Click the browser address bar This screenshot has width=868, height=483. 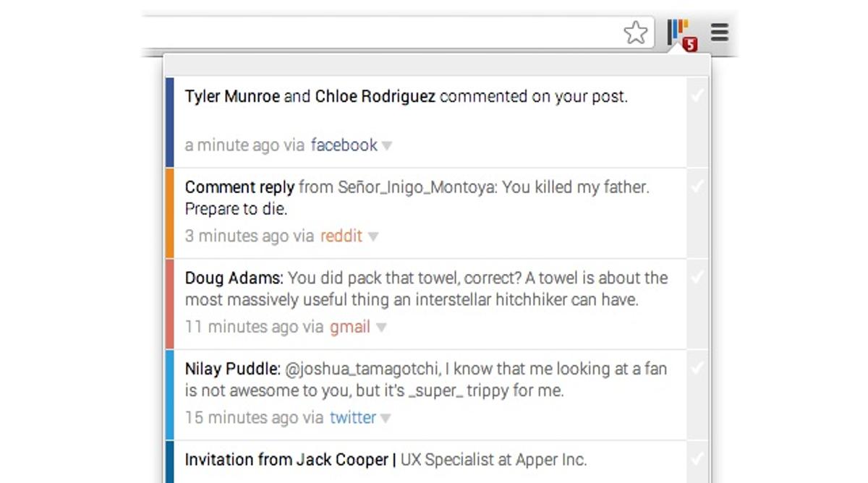(376, 33)
